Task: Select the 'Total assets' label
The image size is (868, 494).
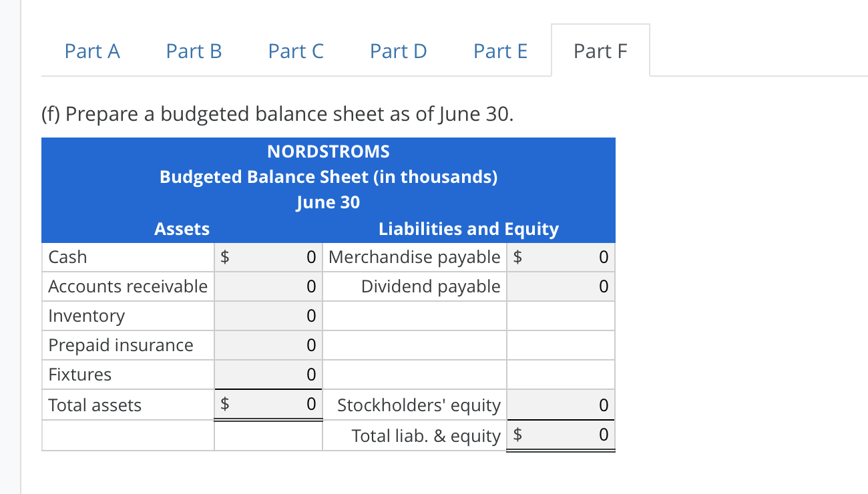Action: 95,405
